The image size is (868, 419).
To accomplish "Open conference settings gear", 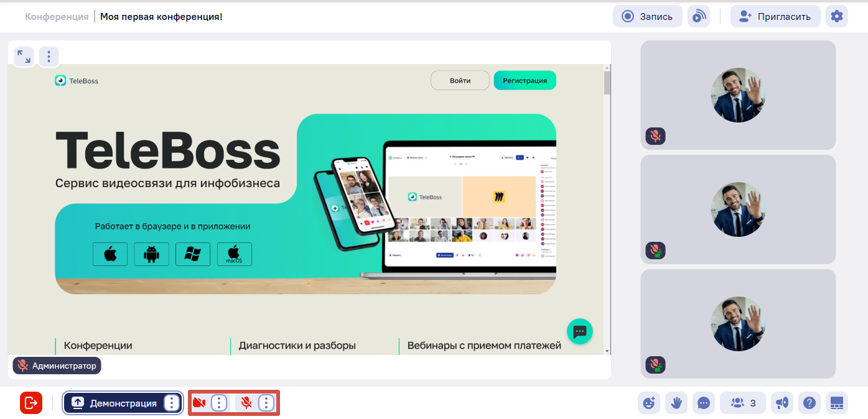I will tap(837, 16).
